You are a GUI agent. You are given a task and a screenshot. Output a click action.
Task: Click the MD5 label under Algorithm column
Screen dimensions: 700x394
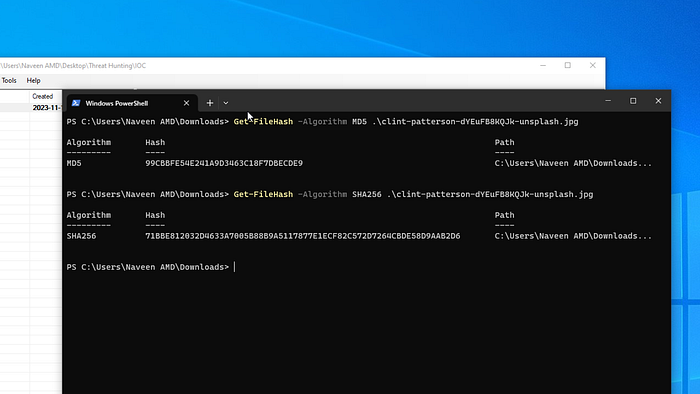(74, 163)
